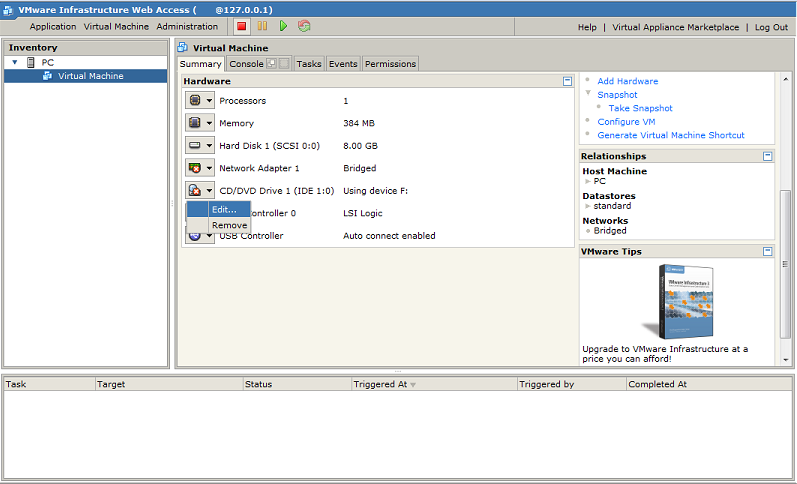797x484 pixels.
Task: Click the VMware Infrastructure product box image
Action: click(x=686, y=299)
